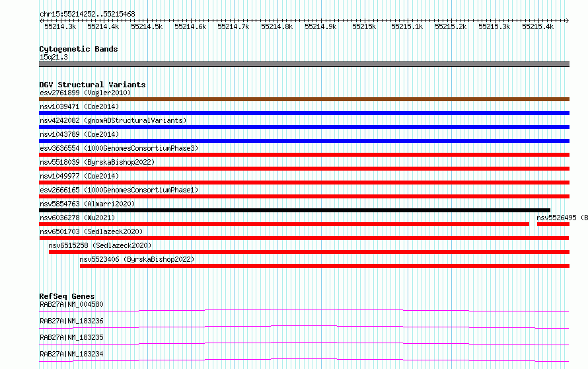Click the 55215k ruler tick label
Image resolution: width=588 pixels, height=369 pixels.
coord(364,26)
